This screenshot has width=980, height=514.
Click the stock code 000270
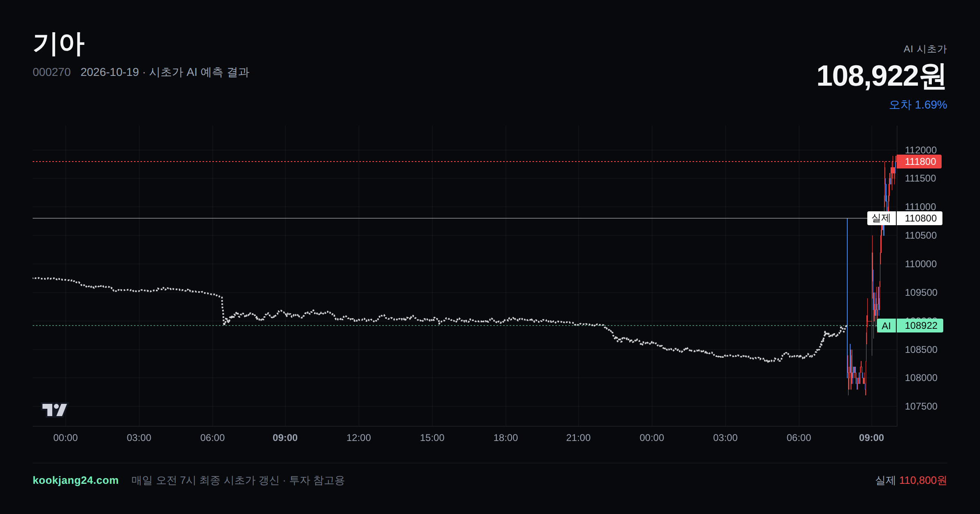coord(51,72)
